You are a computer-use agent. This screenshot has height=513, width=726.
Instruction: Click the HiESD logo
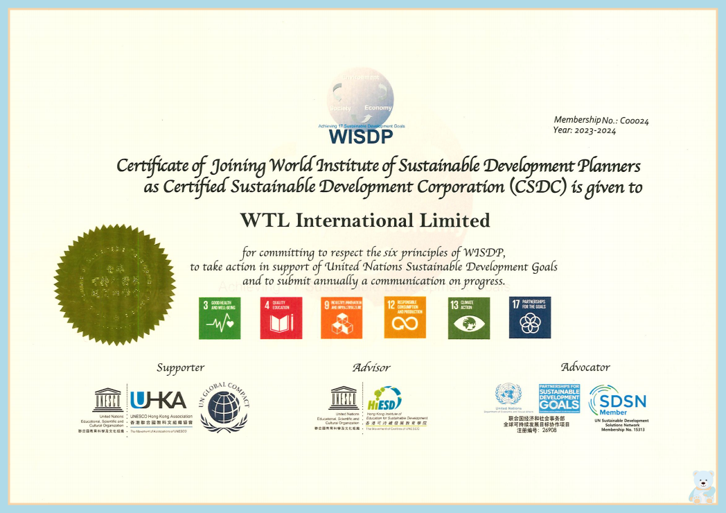click(385, 398)
